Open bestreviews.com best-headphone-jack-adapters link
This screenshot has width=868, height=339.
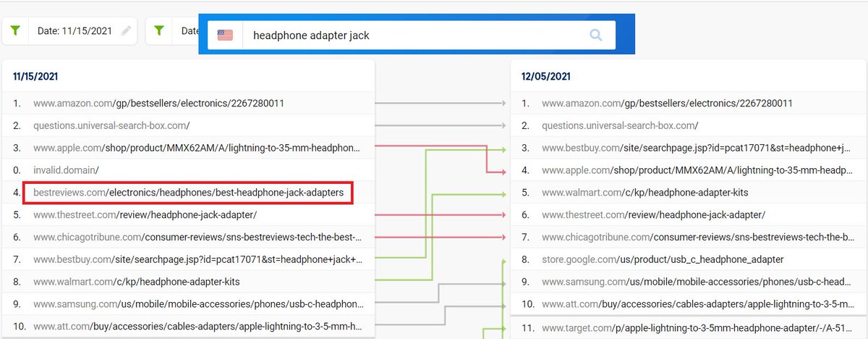tap(188, 193)
